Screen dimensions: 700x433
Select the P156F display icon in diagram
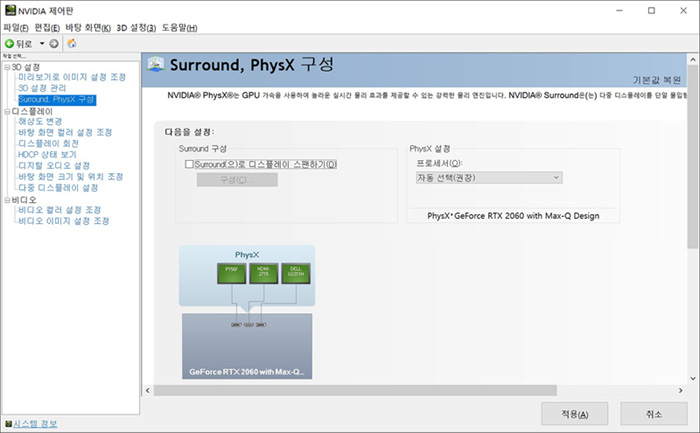pos(231,274)
